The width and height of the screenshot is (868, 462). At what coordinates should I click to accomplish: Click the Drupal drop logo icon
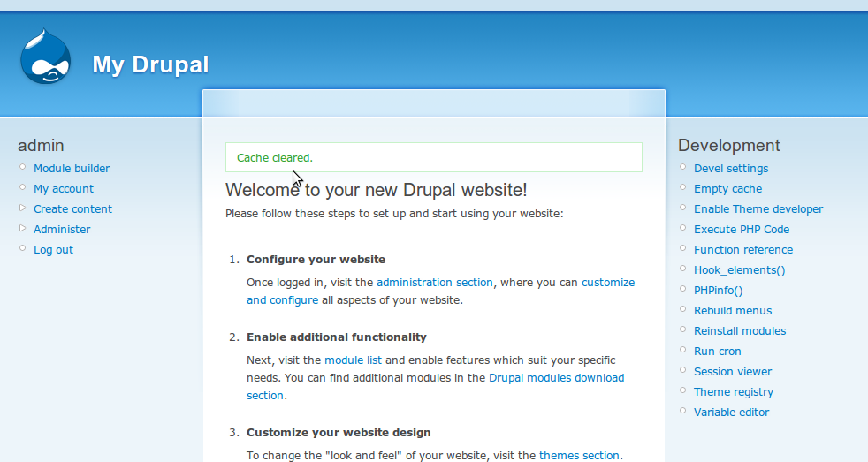pyautogui.click(x=45, y=57)
